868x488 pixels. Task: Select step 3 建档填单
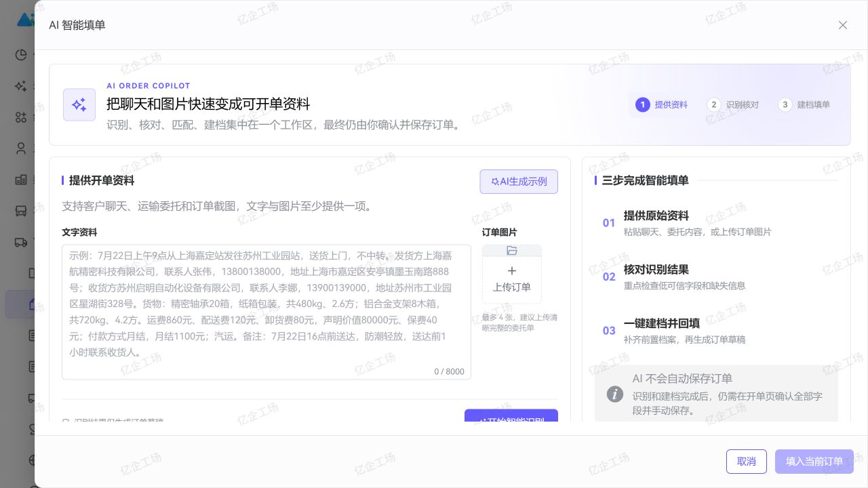click(x=804, y=104)
